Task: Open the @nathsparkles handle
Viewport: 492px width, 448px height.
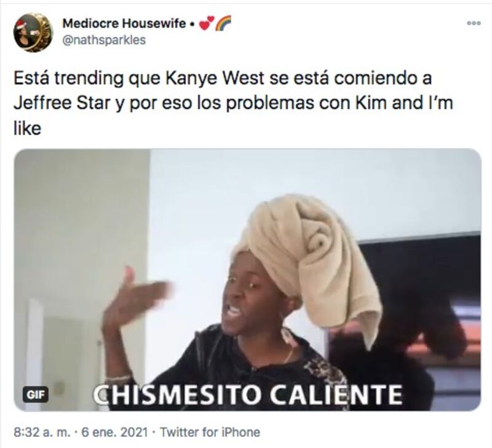Action: pyautogui.click(x=104, y=40)
